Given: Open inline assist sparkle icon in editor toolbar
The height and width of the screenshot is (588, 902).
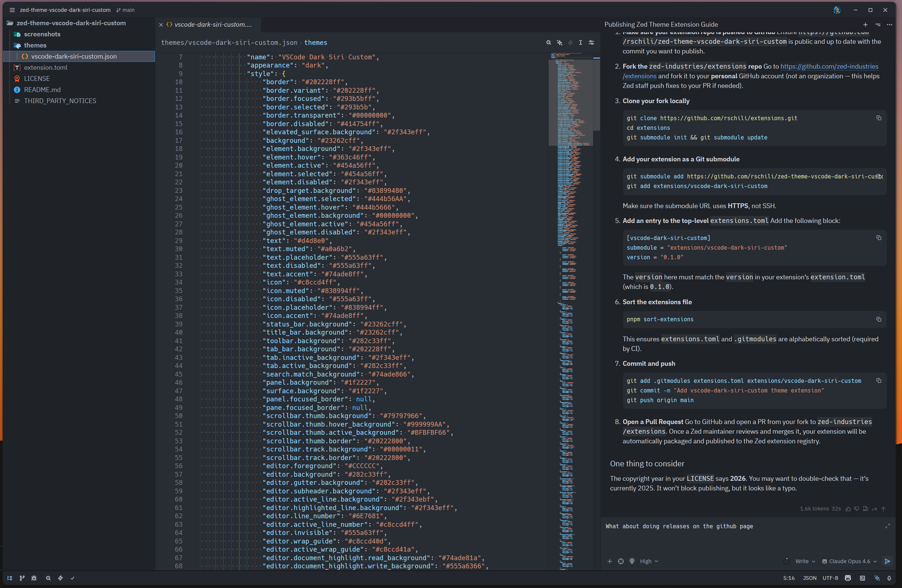Looking at the screenshot, I should (559, 42).
